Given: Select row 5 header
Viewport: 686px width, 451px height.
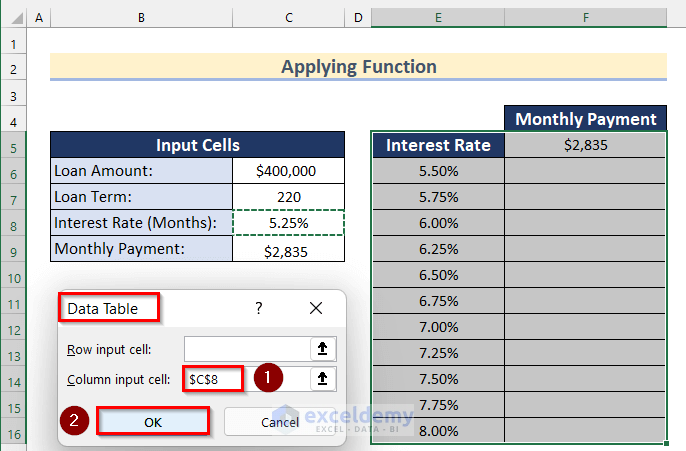Looking at the screenshot, I should click(x=14, y=146).
